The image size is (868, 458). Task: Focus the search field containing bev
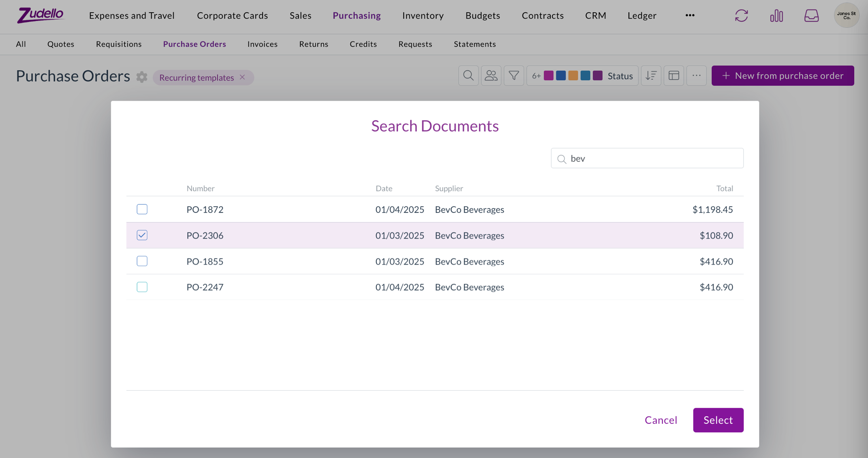tap(647, 158)
